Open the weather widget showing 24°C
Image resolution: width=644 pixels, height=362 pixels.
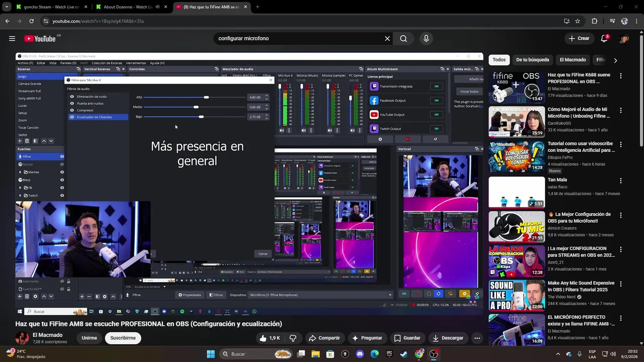(25, 354)
